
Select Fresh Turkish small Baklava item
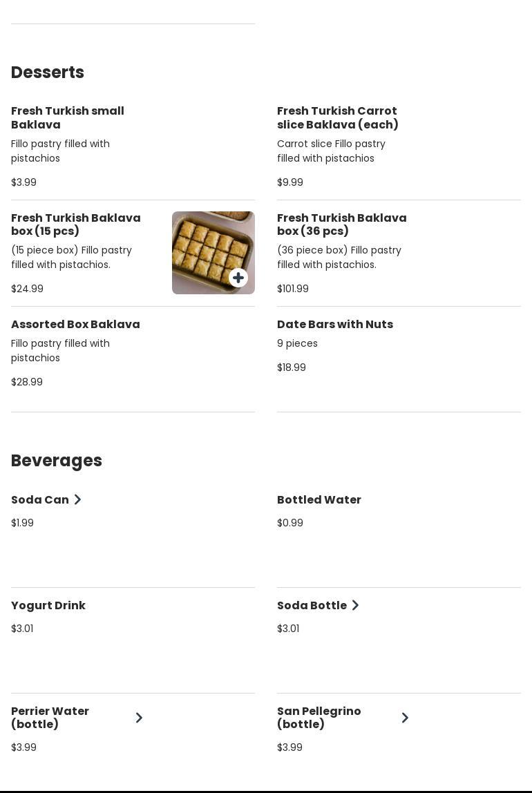coord(68,117)
